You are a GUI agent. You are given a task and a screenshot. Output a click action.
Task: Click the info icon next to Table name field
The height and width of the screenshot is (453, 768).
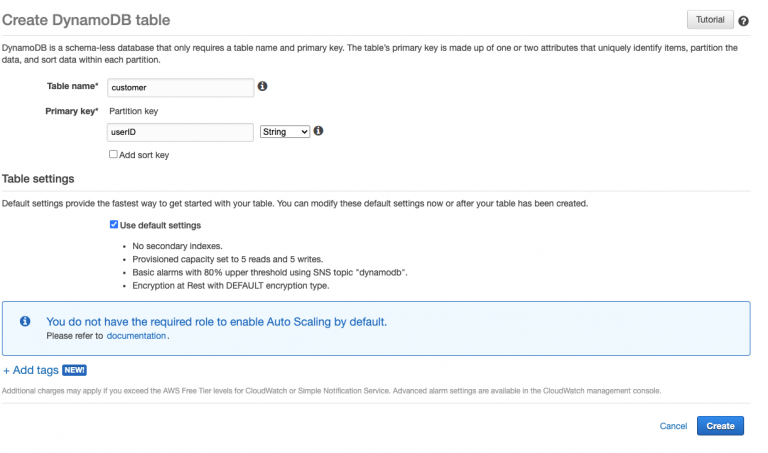[x=262, y=87]
